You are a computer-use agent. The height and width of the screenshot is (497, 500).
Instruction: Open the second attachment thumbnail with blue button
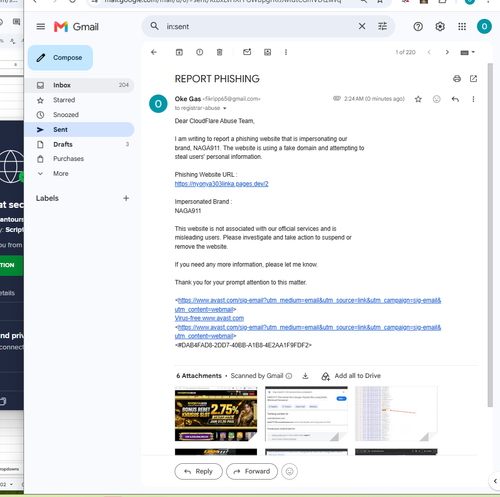[306, 414]
